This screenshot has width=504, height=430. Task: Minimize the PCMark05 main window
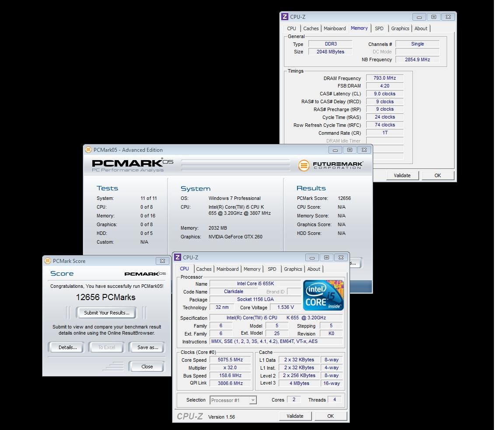coord(335,150)
